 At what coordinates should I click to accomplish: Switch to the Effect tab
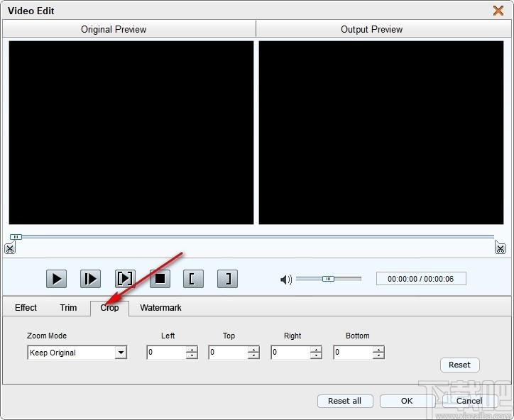[x=26, y=308]
